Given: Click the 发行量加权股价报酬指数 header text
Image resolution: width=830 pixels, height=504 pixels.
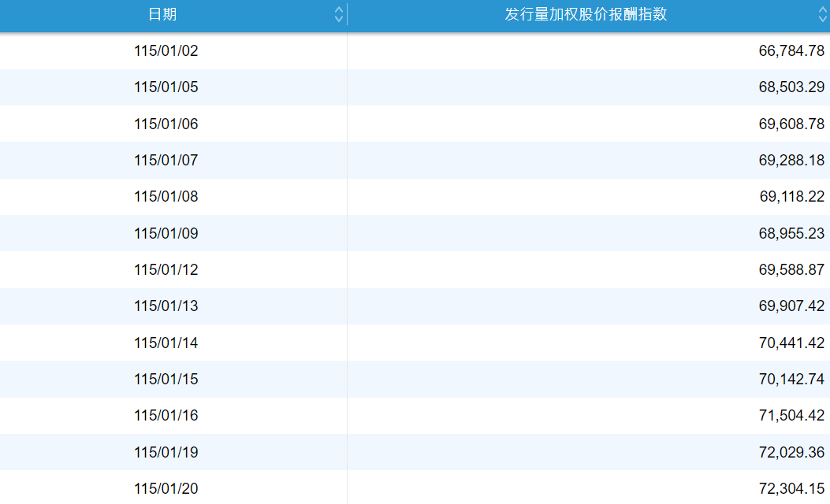Looking at the screenshot, I should pyautogui.click(x=586, y=14).
